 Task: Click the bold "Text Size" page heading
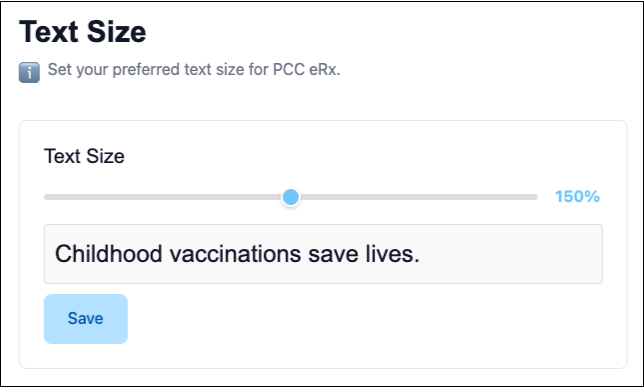pyautogui.click(x=83, y=32)
